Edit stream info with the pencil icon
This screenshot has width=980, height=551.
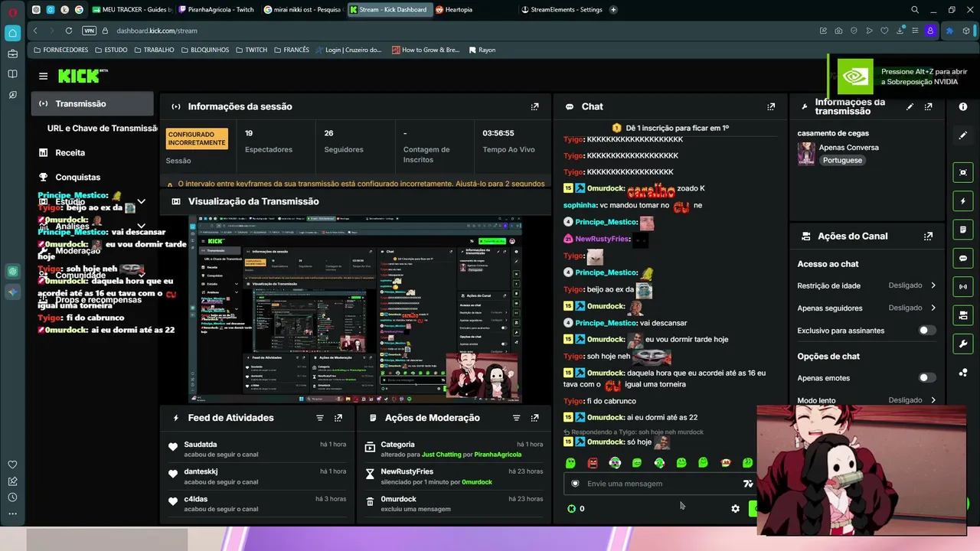tap(910, 106)
